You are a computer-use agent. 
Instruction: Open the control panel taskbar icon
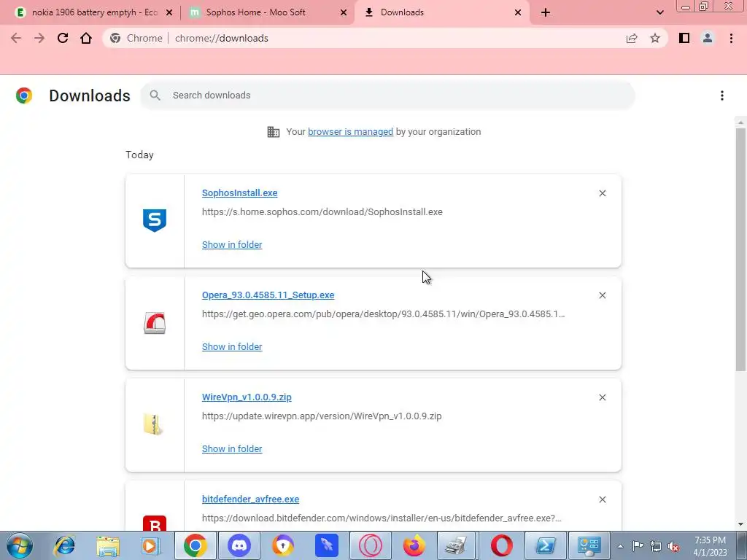(589, 545)
